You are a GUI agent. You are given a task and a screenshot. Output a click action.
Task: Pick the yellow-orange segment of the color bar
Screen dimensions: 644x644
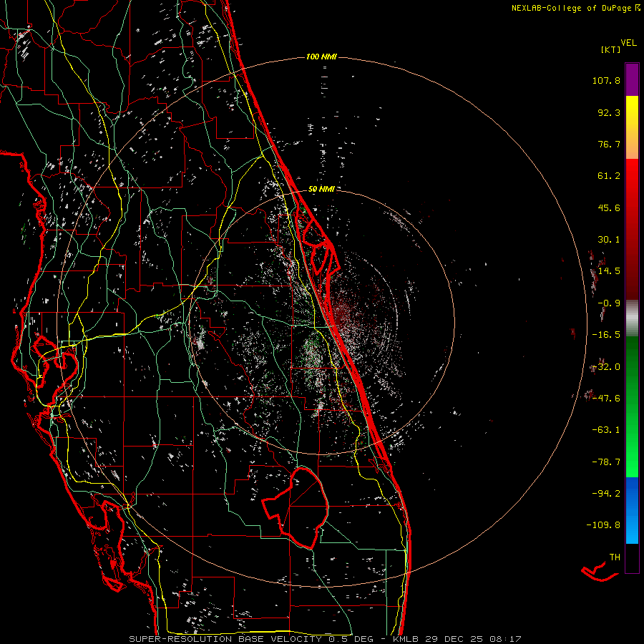[x=632, y=127]
